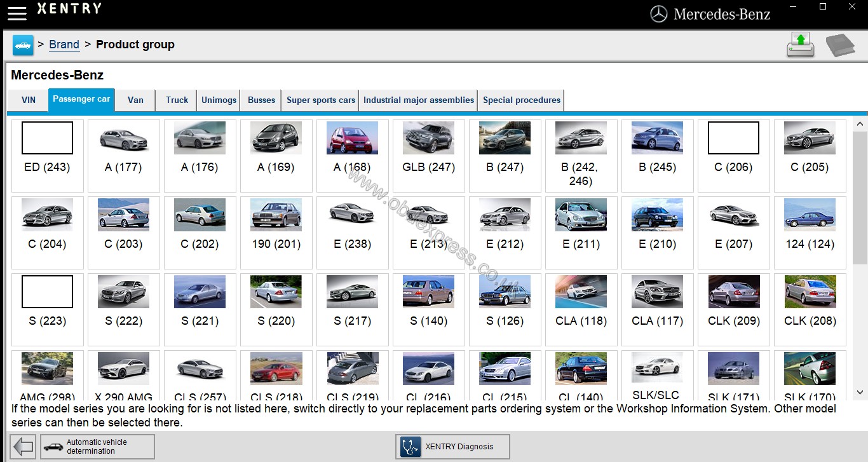
Task: Choose the C (203) car
Action: point(124,233)
